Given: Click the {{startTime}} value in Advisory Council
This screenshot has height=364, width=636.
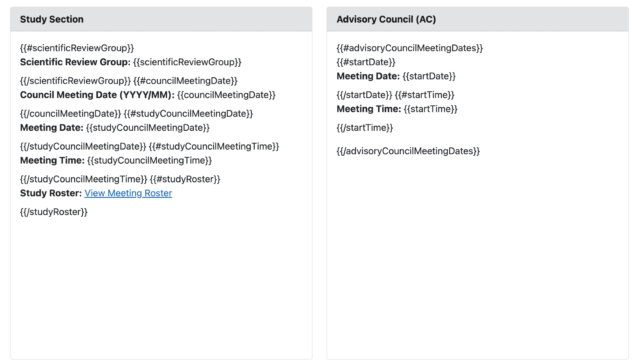Looking at the screenshot, I should tap(431, 109).
